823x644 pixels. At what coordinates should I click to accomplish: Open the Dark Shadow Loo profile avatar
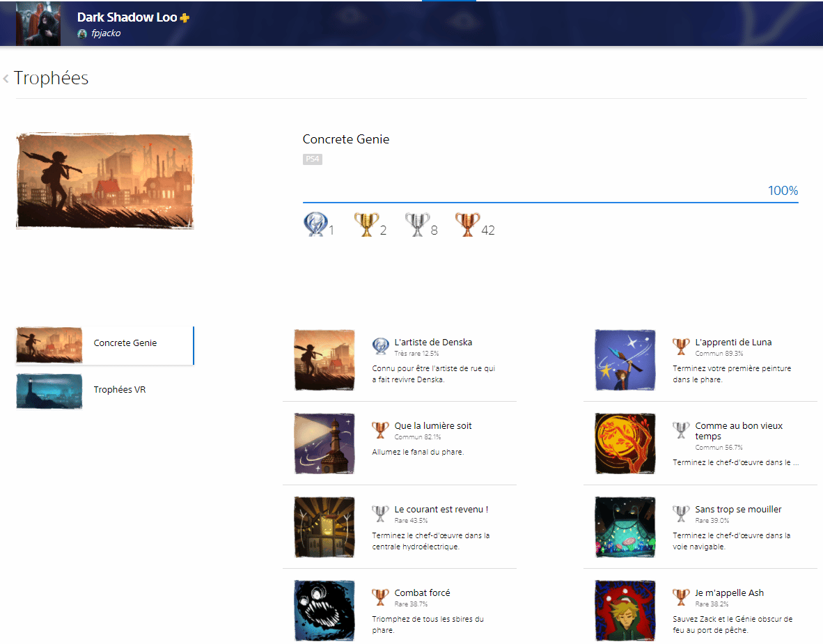point(38,24)
